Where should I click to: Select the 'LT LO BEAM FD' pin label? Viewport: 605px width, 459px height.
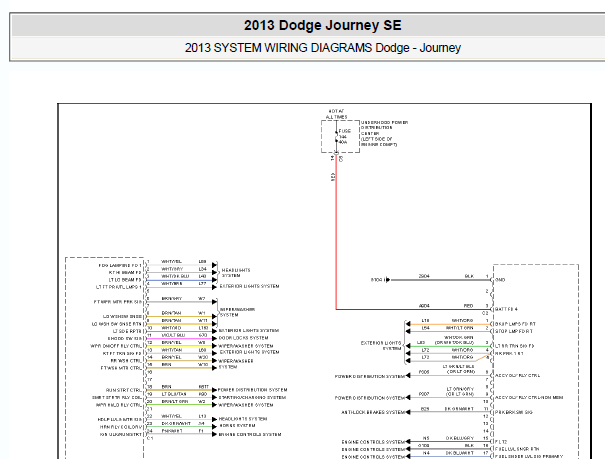[x=125, y=280]
